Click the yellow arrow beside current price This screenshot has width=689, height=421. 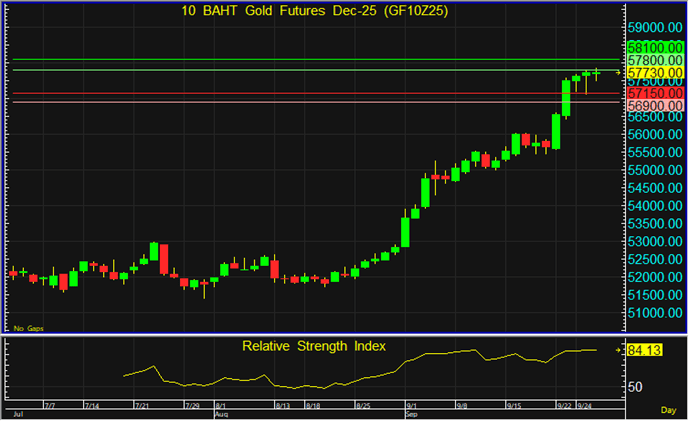click(x=618, y=73)
